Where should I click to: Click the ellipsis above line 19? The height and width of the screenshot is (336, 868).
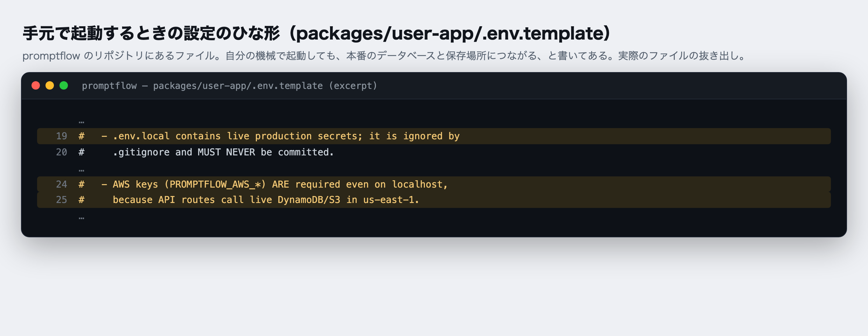point(82,122)
